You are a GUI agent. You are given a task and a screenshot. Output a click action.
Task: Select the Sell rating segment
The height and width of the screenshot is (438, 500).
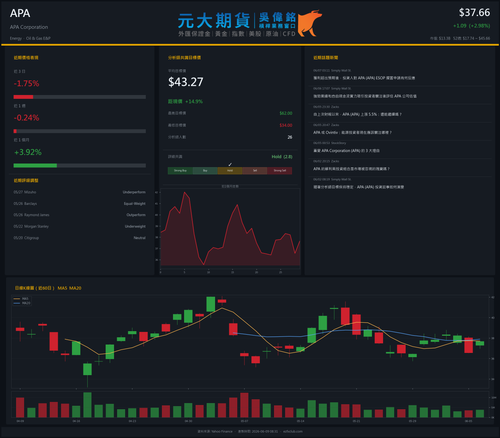pyautogui.click(x=255, y=171)
